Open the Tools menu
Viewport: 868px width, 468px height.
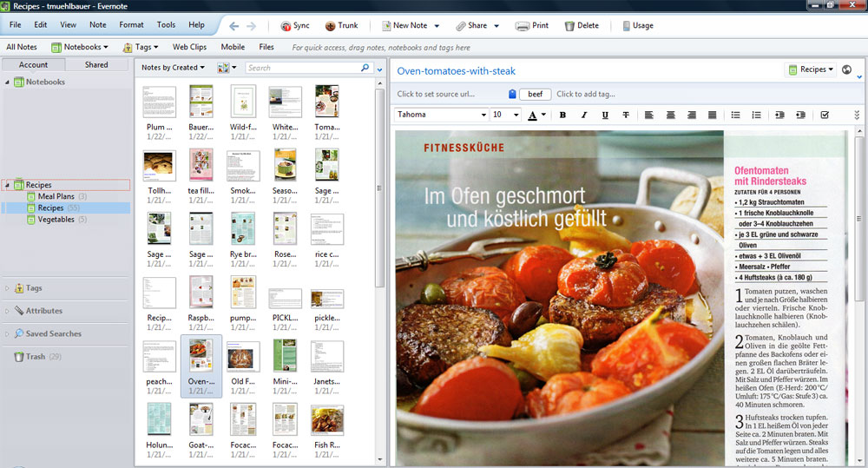tap(166, 25)
